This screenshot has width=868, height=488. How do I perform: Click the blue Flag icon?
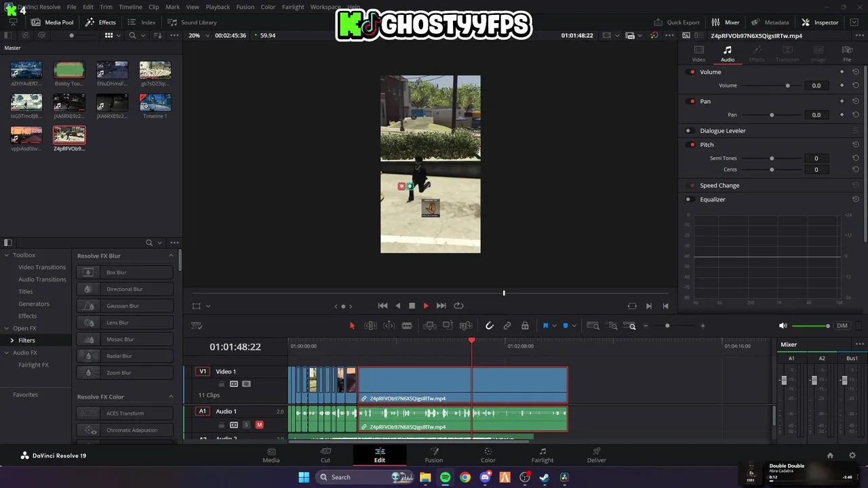pyautogui.click(x=545, y=326)
